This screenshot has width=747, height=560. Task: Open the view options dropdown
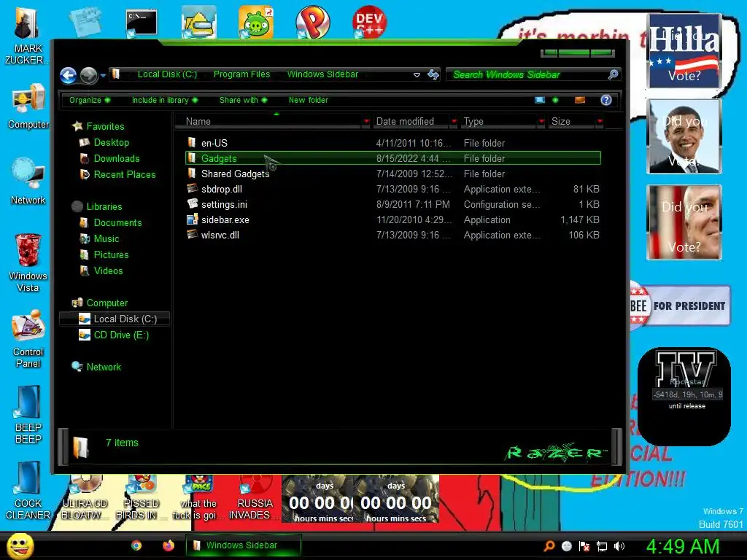[x=555, y=100]
